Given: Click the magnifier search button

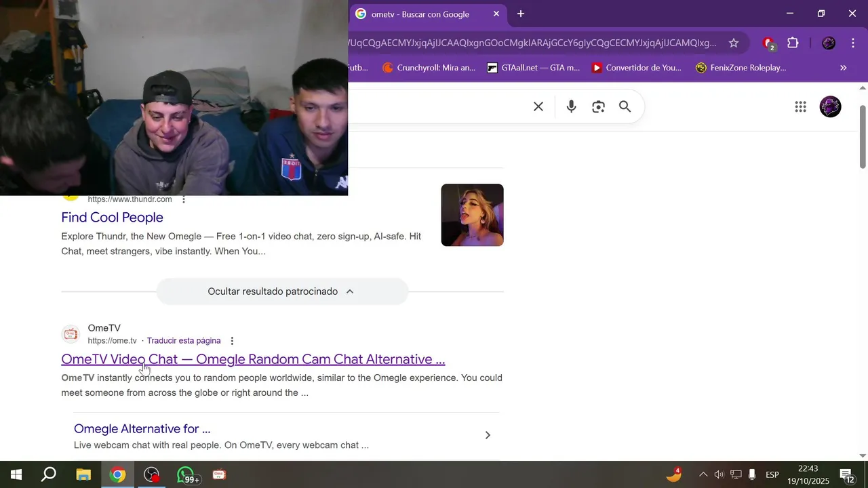Looking at the screenshot, I should point(625,106).
